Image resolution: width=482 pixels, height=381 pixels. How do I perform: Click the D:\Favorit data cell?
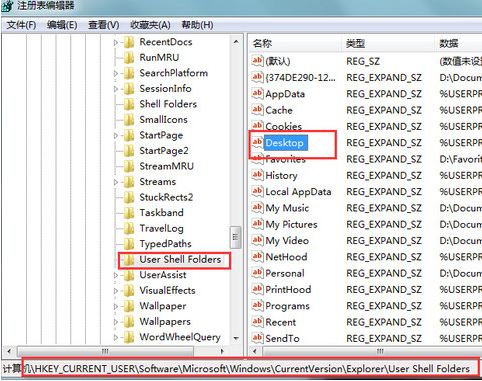(x=460, y=159)
